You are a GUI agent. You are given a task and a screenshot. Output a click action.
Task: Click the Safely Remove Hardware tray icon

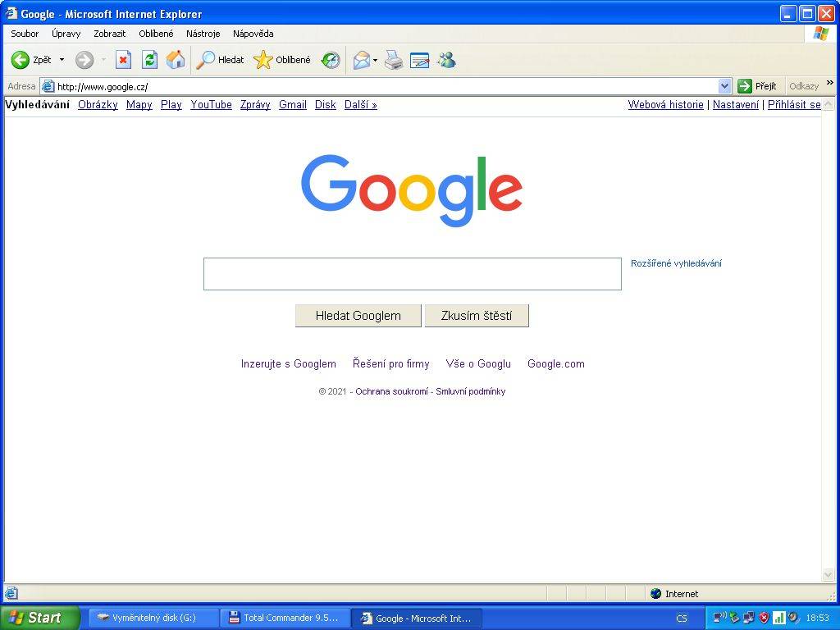coord(734,618)
